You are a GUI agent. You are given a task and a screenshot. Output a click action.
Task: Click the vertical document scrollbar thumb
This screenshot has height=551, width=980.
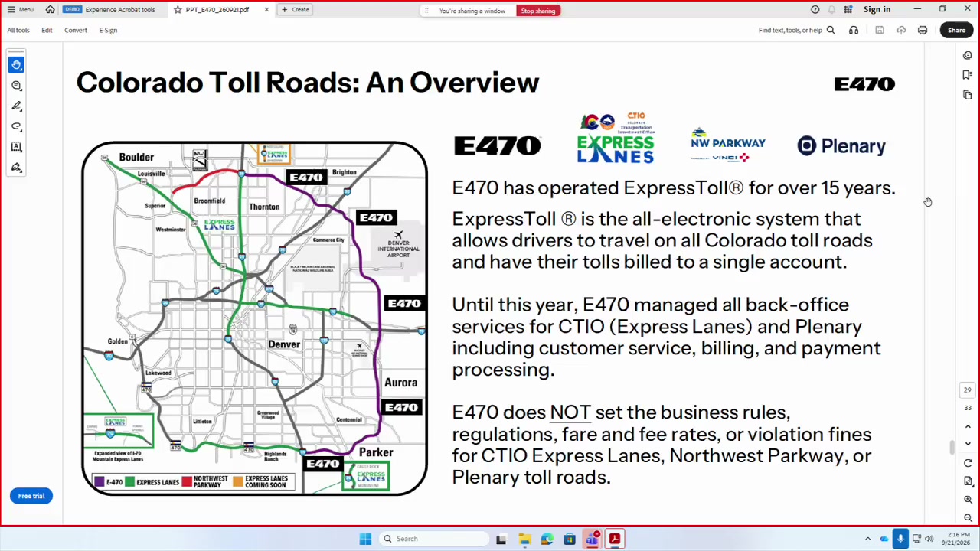tap(952, 446)
